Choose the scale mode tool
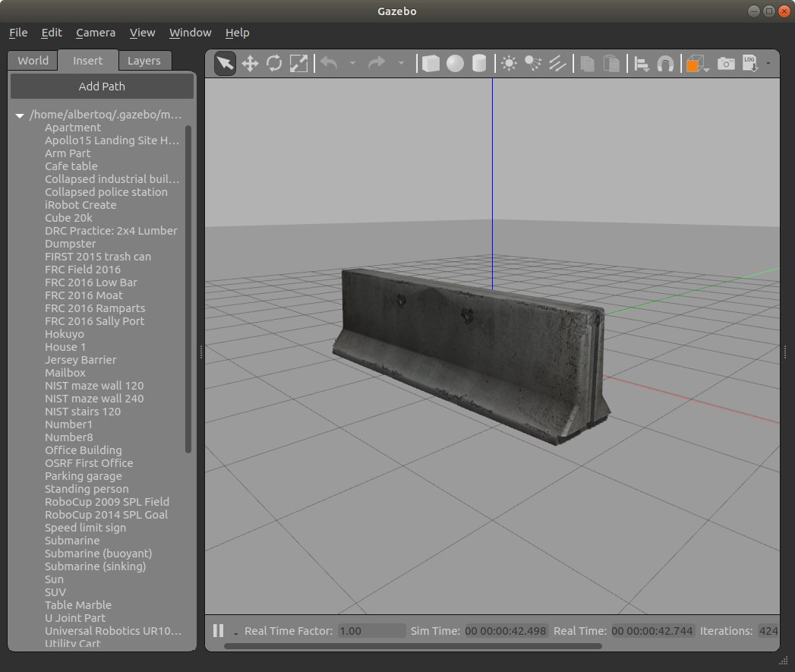The height and width of the screenshot is (672, 795). [298, 63]
